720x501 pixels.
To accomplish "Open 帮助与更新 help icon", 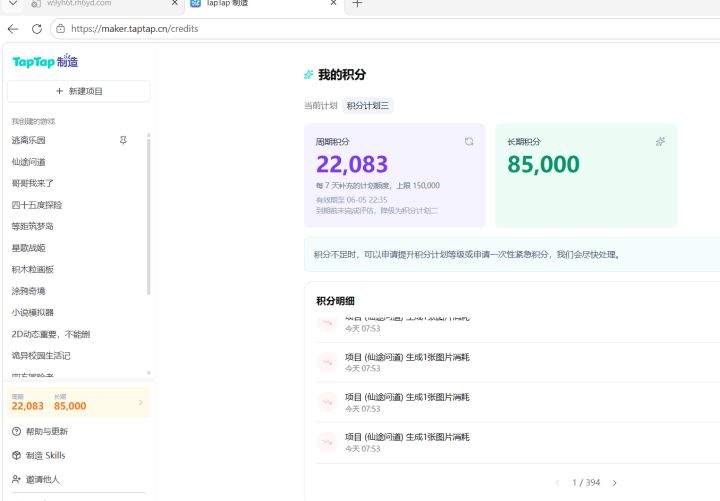I will pos(17,432).
